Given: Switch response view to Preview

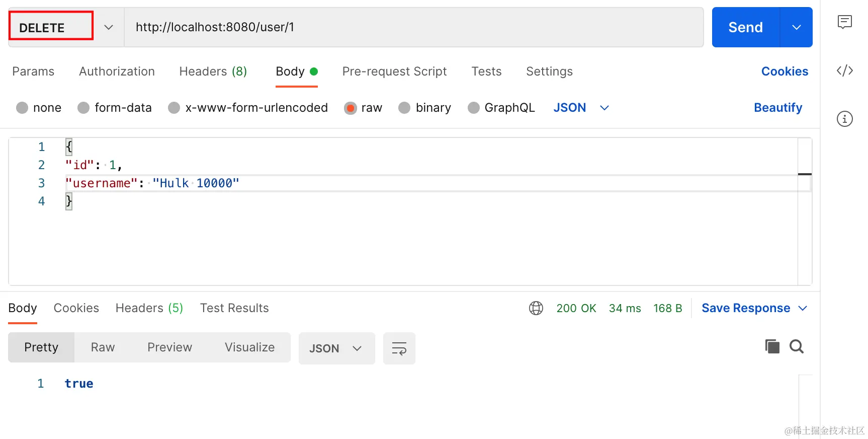Looking at the screenshot, I should click(x=169, y=347).
